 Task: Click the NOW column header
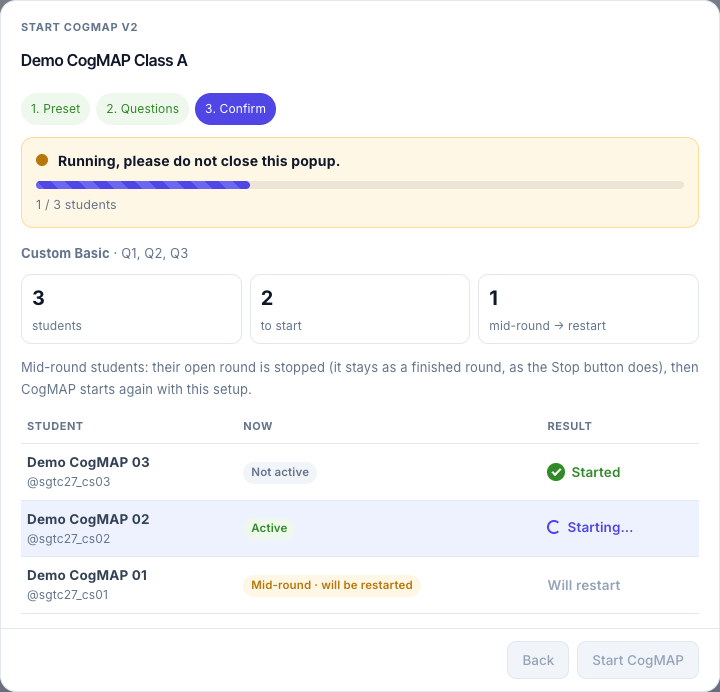tap(258, 426)
